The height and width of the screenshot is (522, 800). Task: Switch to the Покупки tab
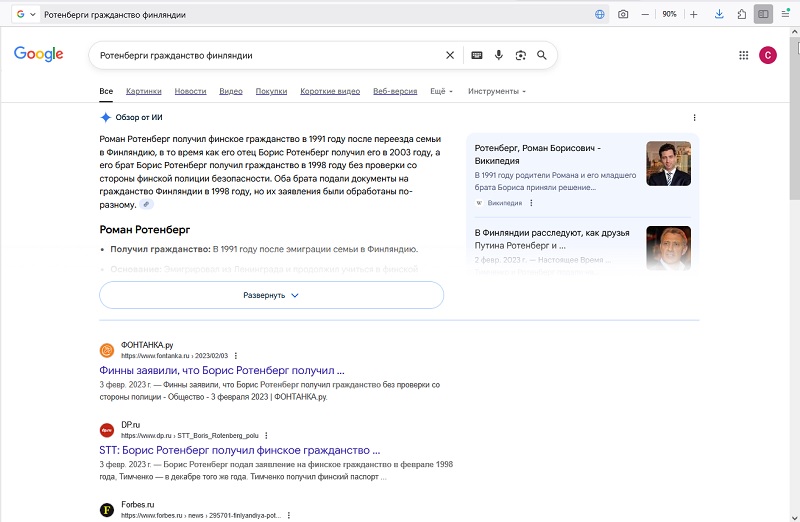[271, 91]
